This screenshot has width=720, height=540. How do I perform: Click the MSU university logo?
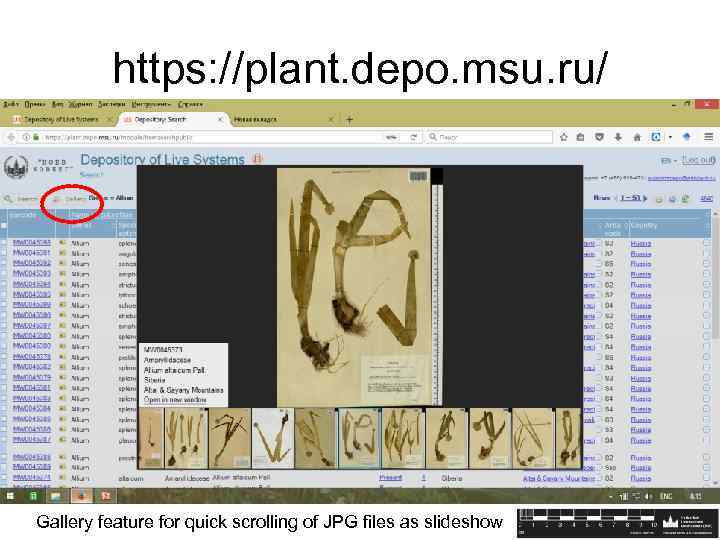(x=16, y=166)
